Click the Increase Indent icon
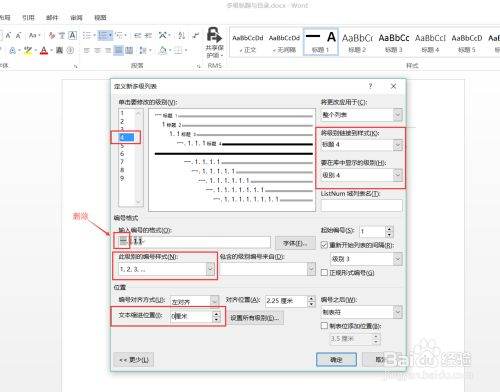500x392 pixels. [x=148, y=35]
